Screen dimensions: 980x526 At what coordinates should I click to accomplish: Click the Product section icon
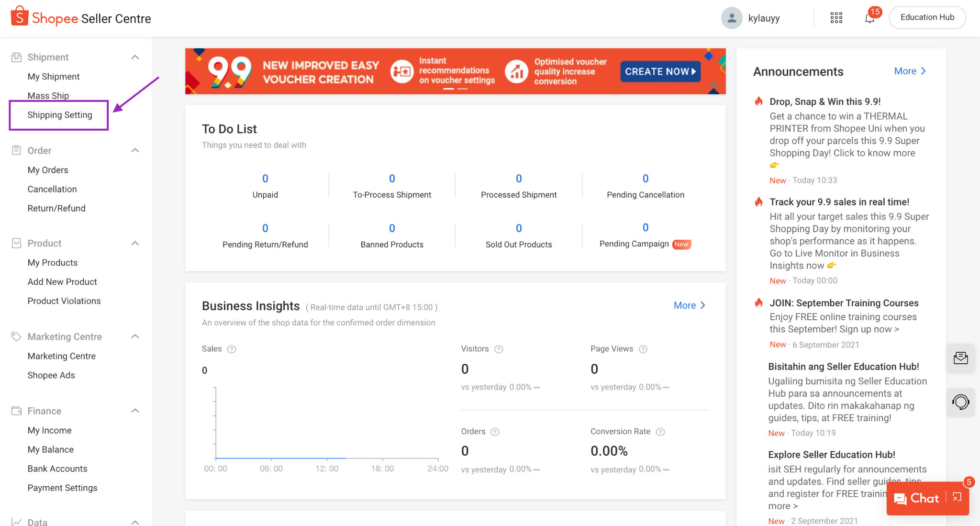pyautogui.click(x=16, y=243)
